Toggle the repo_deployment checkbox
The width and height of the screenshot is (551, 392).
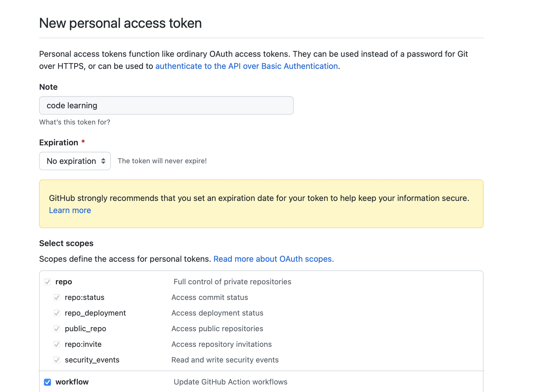point(57,313)
